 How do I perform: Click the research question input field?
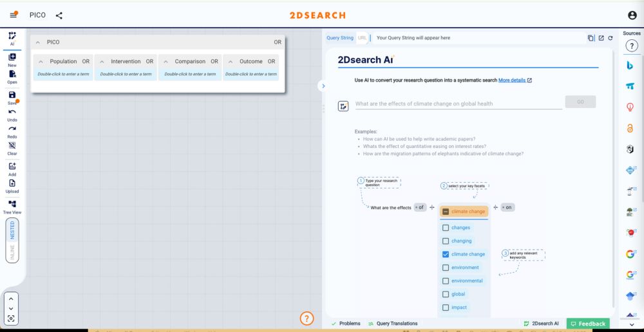pyautogui.click(x=459, y=104)
